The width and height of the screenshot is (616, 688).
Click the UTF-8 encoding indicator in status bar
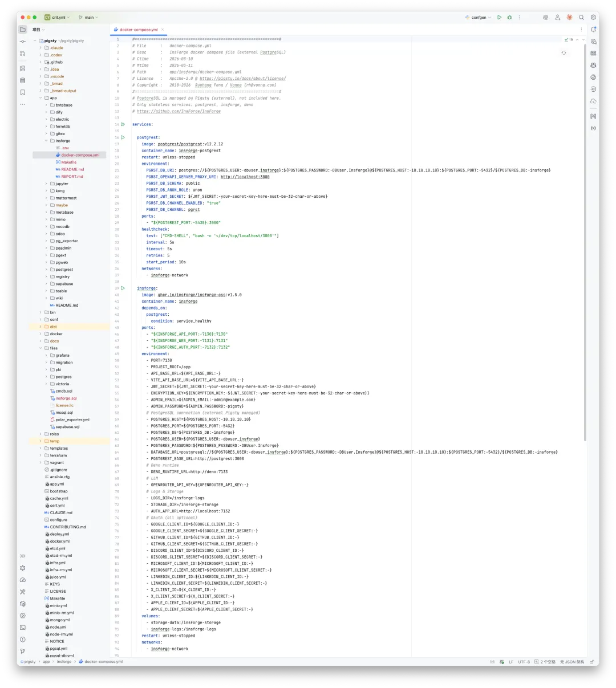click(524, 662)
